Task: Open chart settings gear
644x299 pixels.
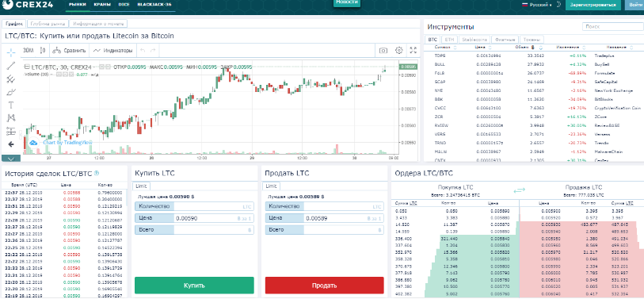Action: (398, 51)
